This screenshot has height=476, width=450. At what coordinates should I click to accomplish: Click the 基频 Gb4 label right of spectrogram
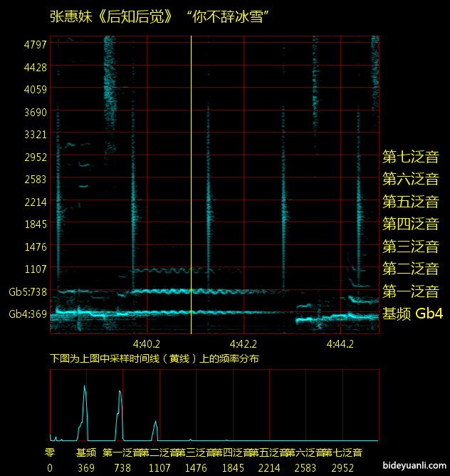pos(412,314)
